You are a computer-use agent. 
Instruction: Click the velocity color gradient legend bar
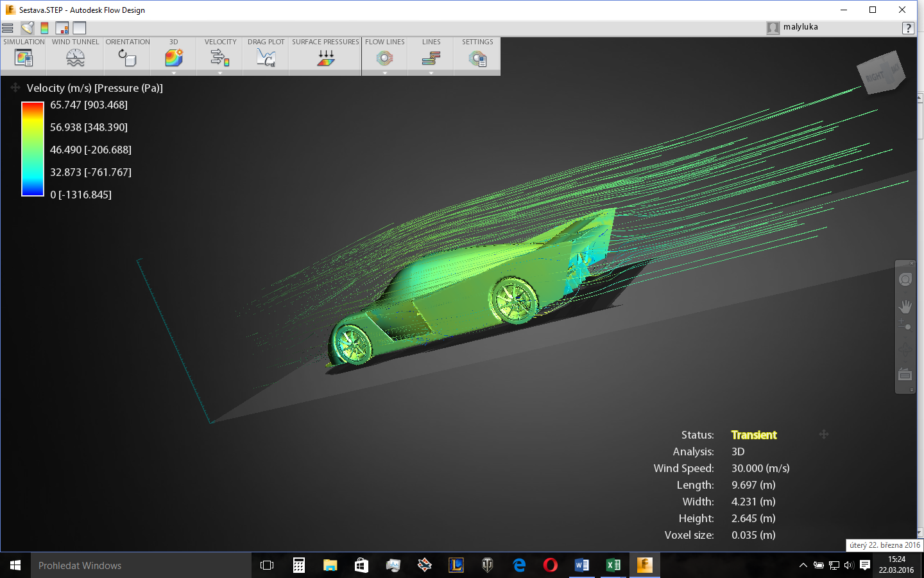33,149
